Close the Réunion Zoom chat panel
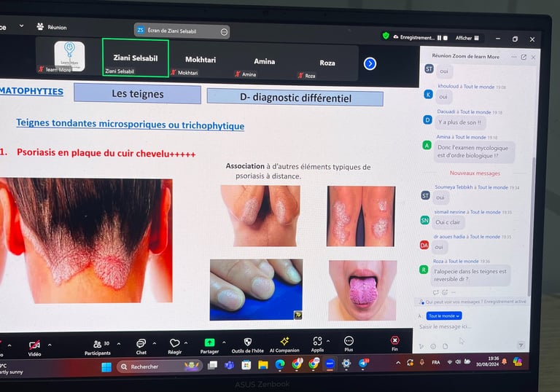This screenshot has height=392, width=560. [x=533, y=57]
